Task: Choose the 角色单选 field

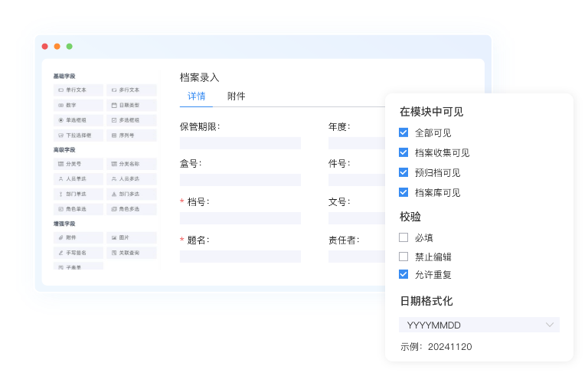Action: click(x=78, y=209)
